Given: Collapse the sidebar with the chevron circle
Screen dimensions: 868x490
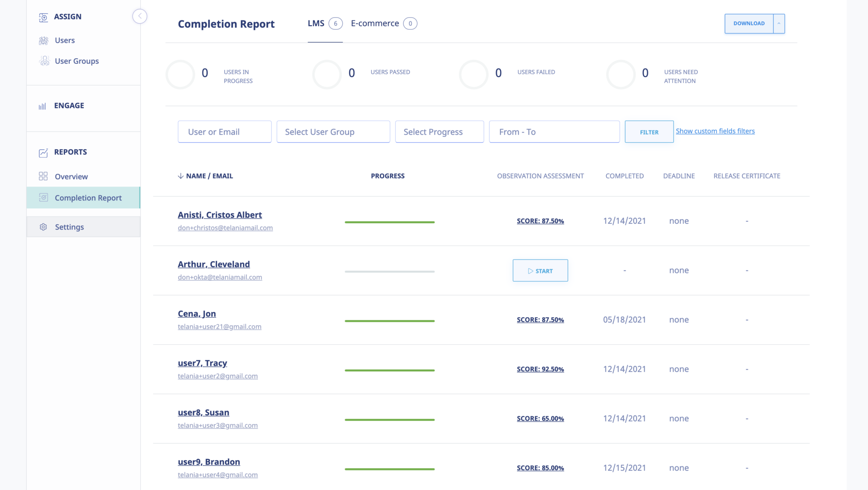Looking at the screenshot, I should (140, 16).
